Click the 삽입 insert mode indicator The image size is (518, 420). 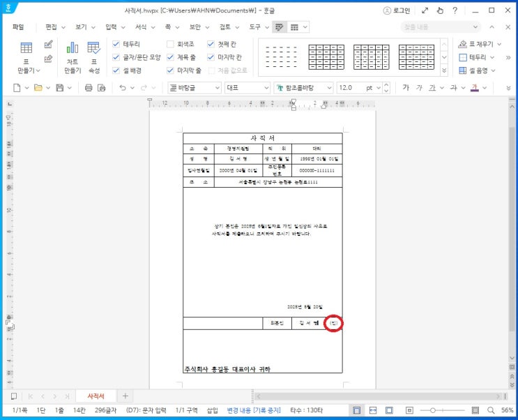[x=212, y=410]
